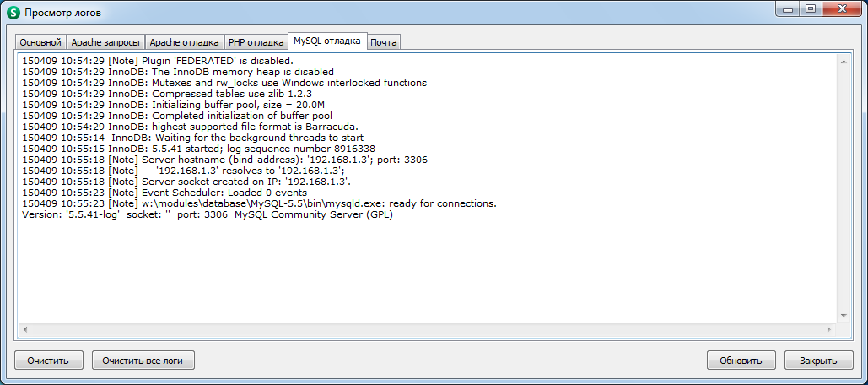Screen dimensions: 868x385
Task: Close the window with the red X
Action: click(841, 9)
